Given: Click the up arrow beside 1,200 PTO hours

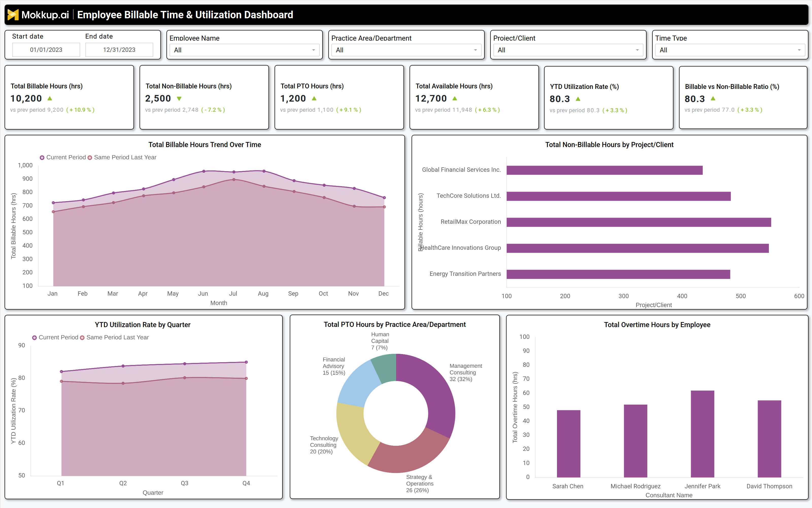Looking at the screenshot, I should 314,99.
